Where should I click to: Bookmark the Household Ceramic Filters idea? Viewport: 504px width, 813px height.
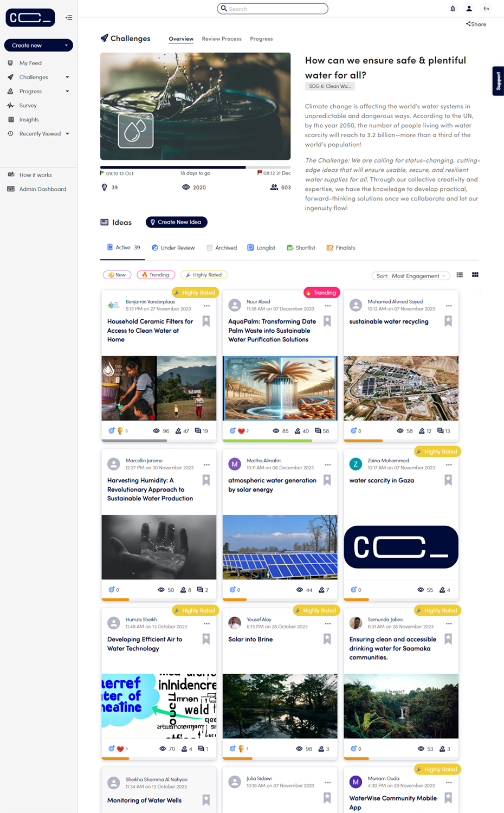pos(206,321)
